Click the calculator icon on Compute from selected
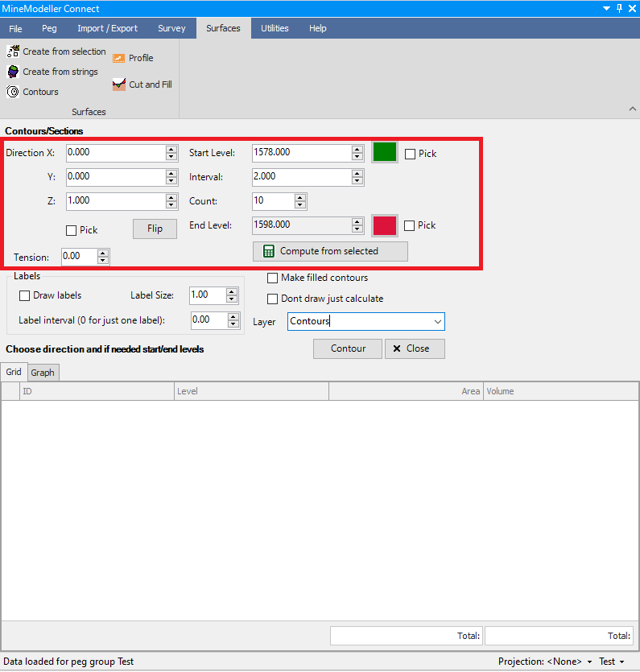 (x=269, y=251)
